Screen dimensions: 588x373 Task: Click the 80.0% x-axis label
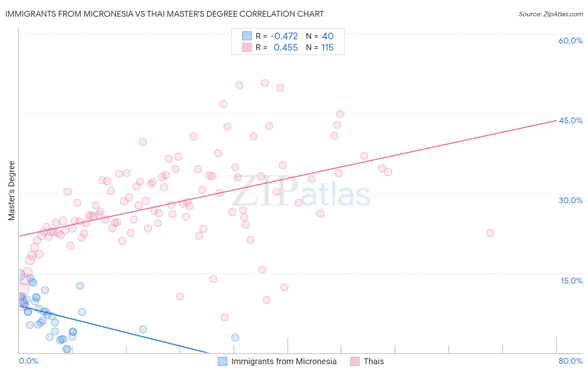click(570, 361)
